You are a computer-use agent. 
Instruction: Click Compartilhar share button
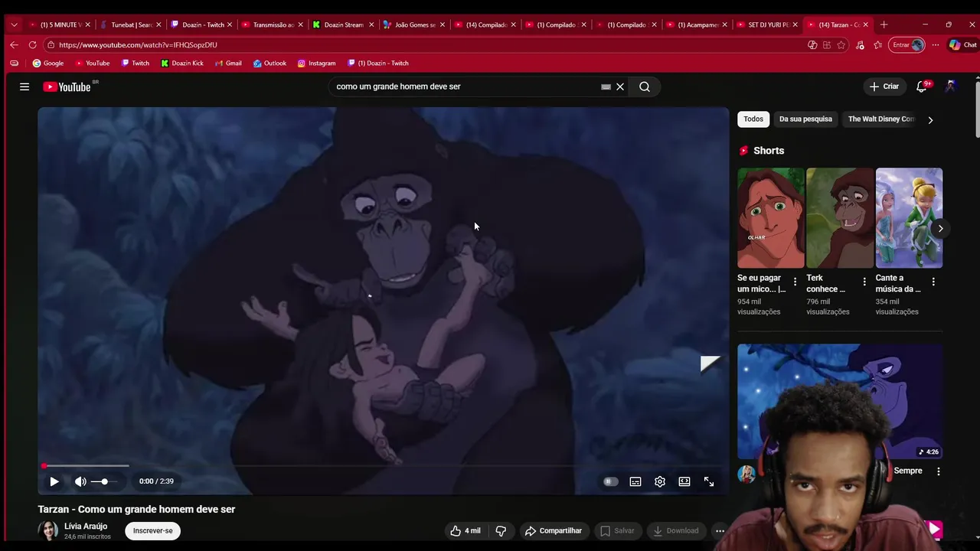click(x=553, y=530)
